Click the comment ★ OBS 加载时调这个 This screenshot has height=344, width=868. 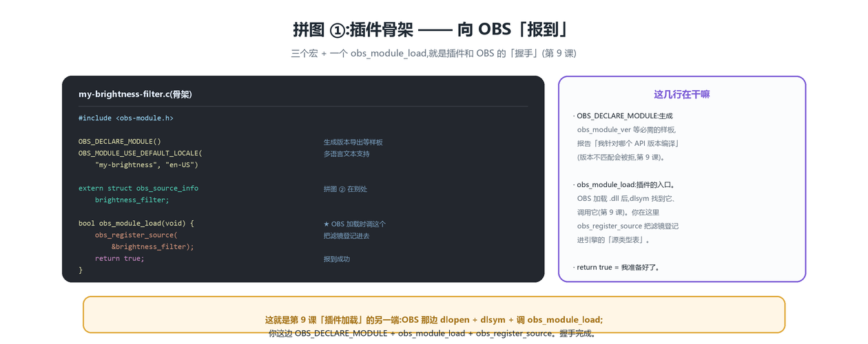(x=355, y=224)
